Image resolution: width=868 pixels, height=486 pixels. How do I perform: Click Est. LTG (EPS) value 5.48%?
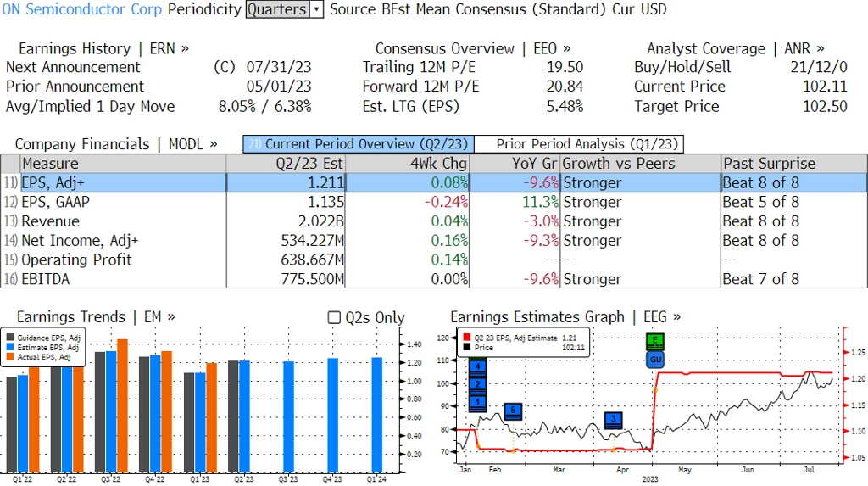click(x=565, y=106)
